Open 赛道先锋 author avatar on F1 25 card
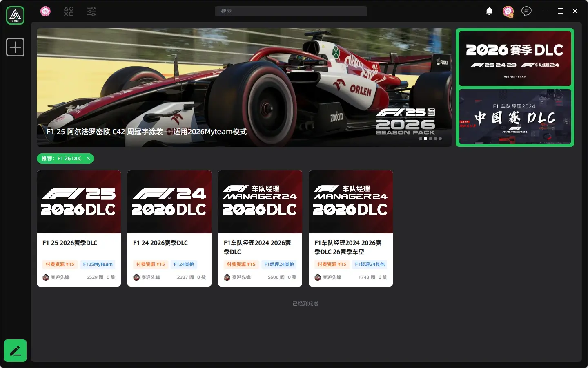Image resolution: width=588 pixels, height=368 pixels. pyautogui.click(x=46, y=278)
